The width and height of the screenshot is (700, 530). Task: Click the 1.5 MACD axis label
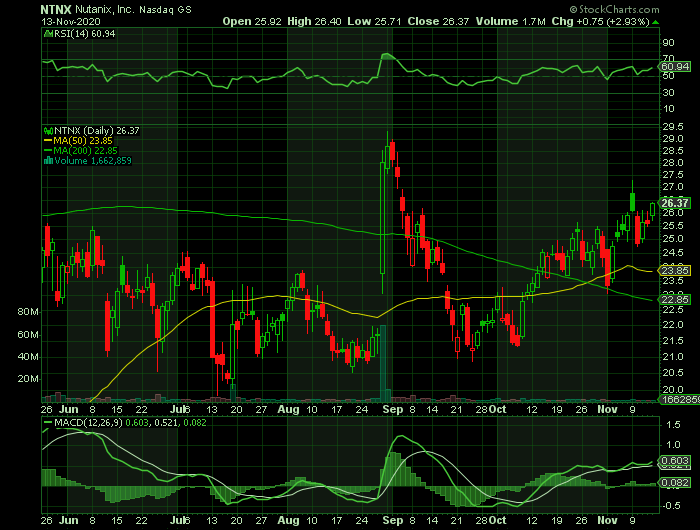[673, 425]
